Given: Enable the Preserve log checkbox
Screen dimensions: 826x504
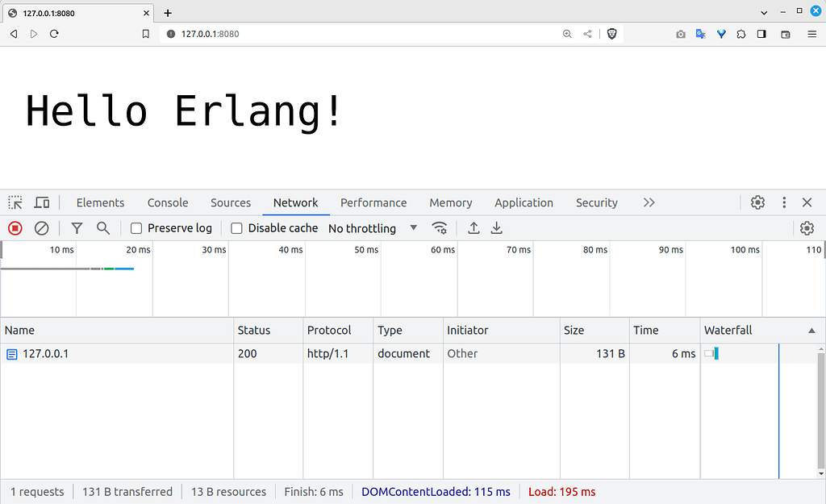Looking at the screenshot, I should point(137,228).
